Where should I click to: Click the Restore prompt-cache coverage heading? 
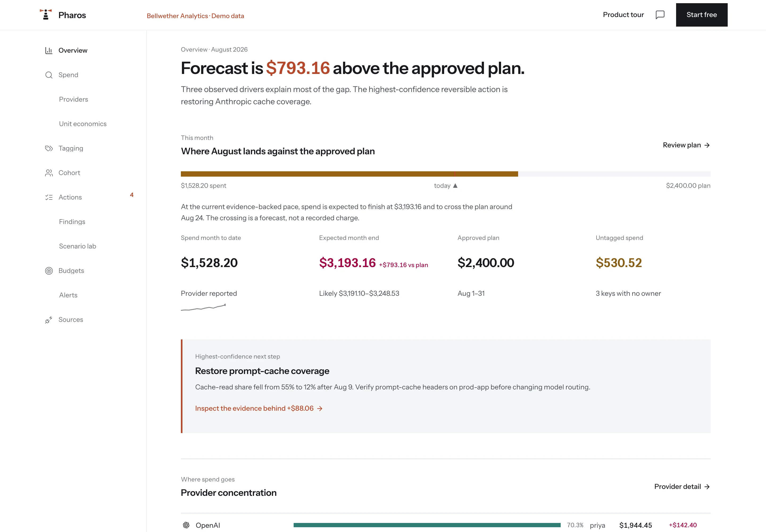point(262,371)
